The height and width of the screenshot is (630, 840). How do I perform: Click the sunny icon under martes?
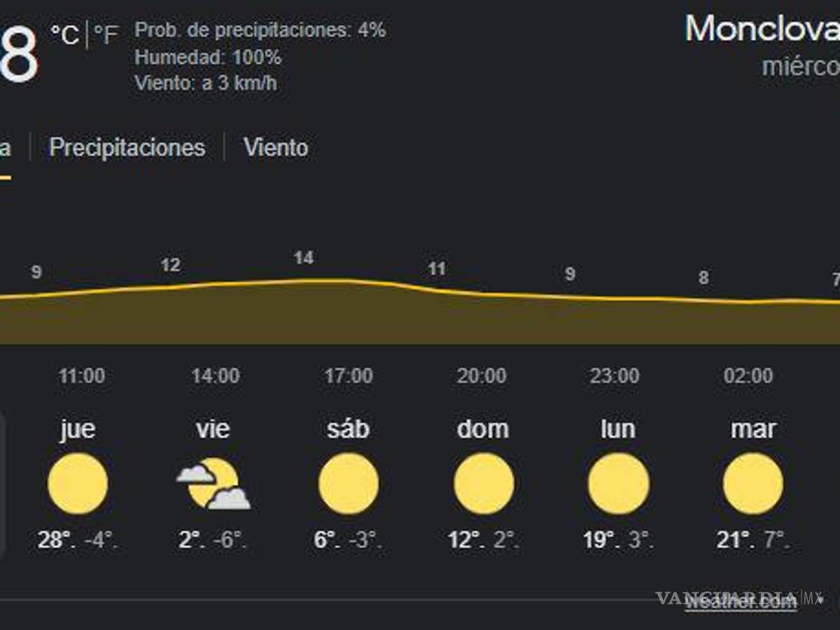point(752,482)
